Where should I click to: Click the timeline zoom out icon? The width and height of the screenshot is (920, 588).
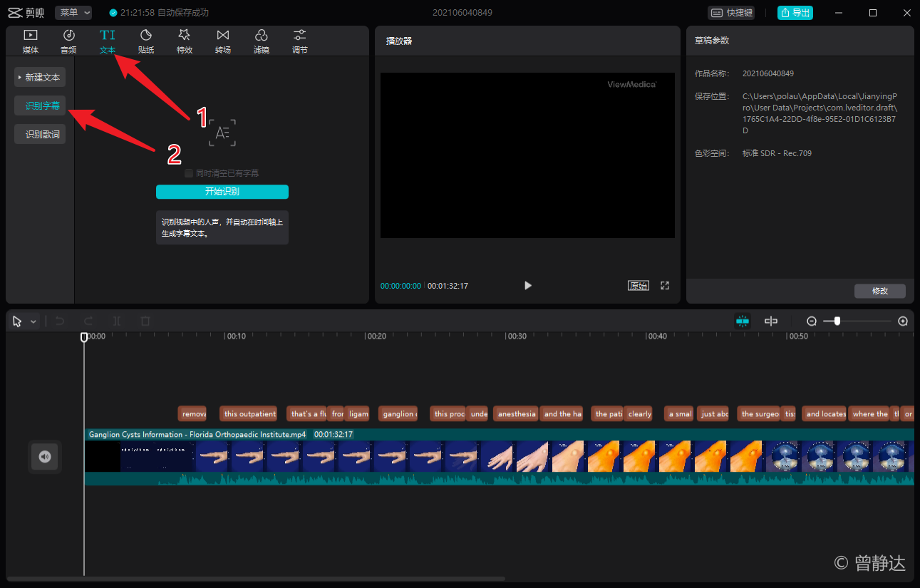pos(812,321)
